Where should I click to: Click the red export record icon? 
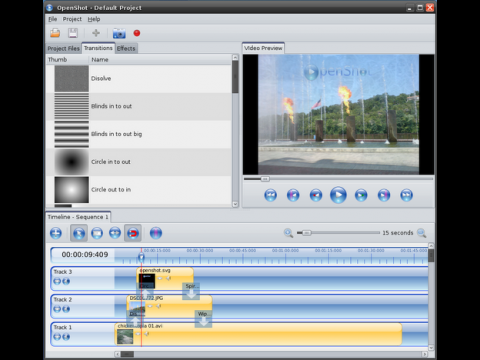tap(137, 33)
